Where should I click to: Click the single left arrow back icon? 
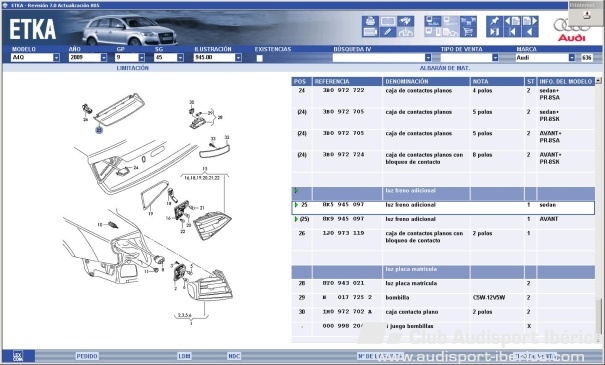click(x=530, y=32)
